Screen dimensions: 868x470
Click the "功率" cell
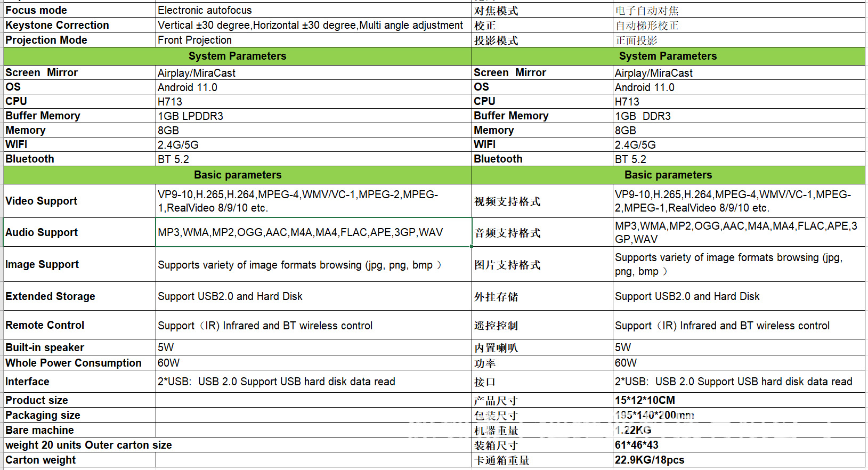[542, 363]
